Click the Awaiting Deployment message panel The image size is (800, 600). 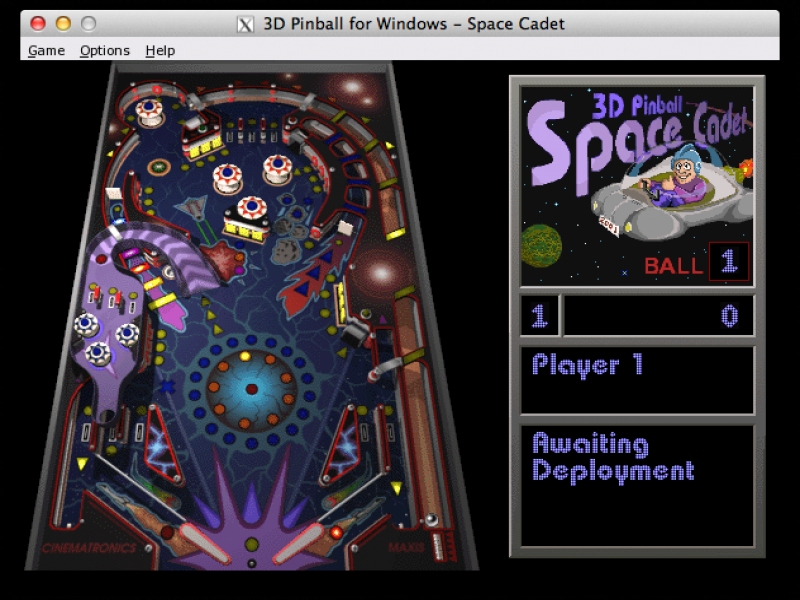(637, 485)
